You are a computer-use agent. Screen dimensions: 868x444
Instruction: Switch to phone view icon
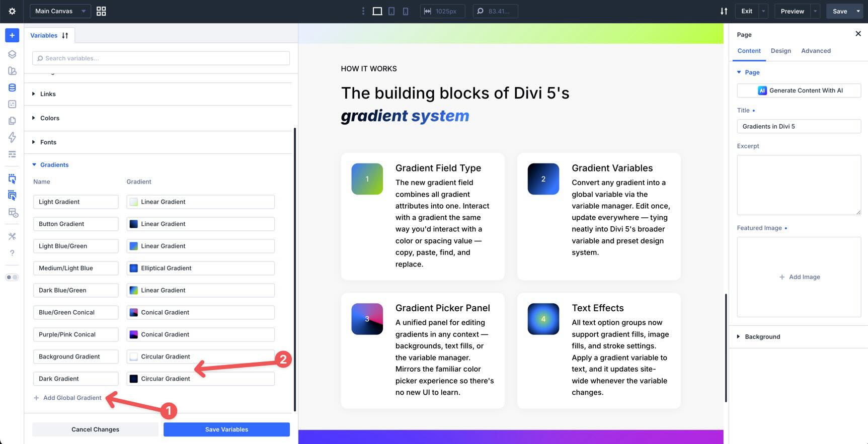pyautogui.click(x=406, y=11)
